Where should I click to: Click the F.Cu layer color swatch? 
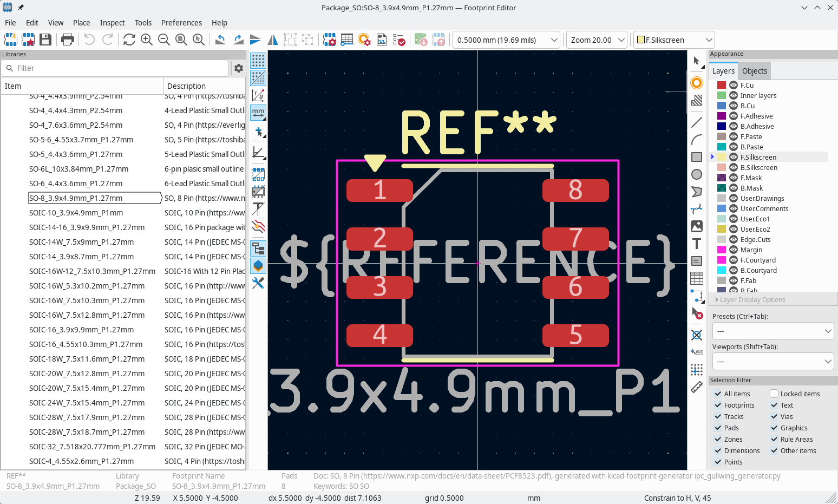(721, 85)
